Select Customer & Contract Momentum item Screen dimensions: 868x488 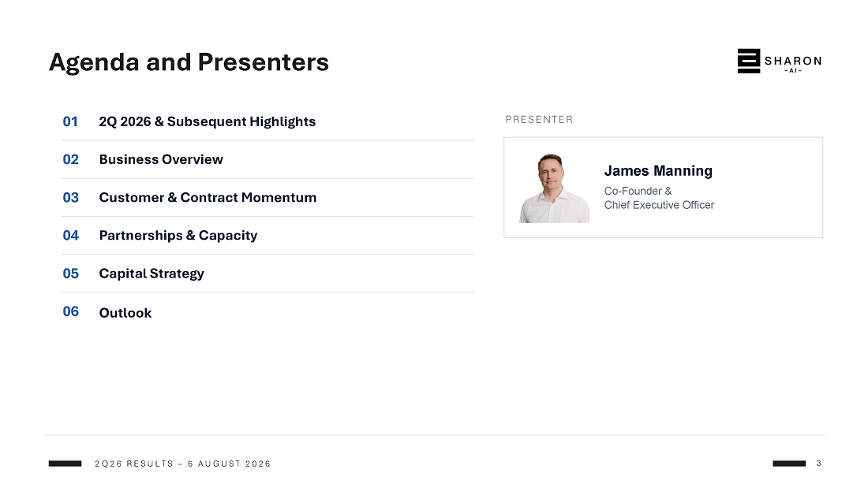pyautogui.click(x=208, y=198)
